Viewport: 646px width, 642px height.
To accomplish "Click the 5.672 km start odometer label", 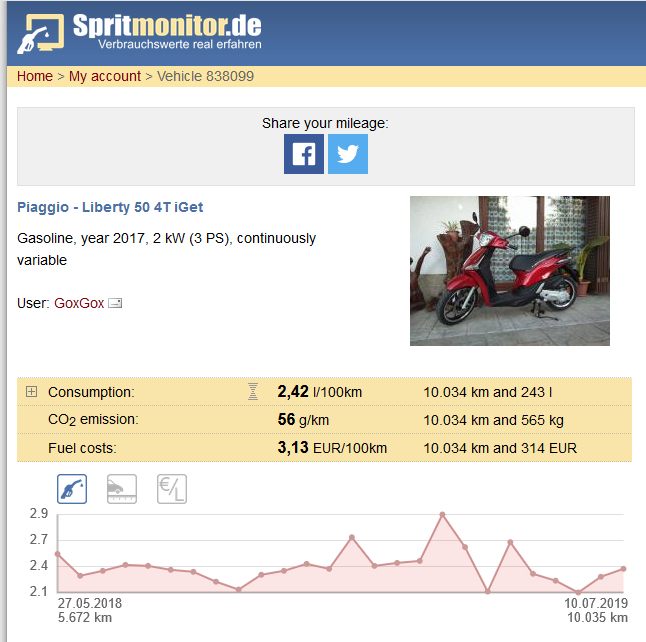I will (85, 618).
